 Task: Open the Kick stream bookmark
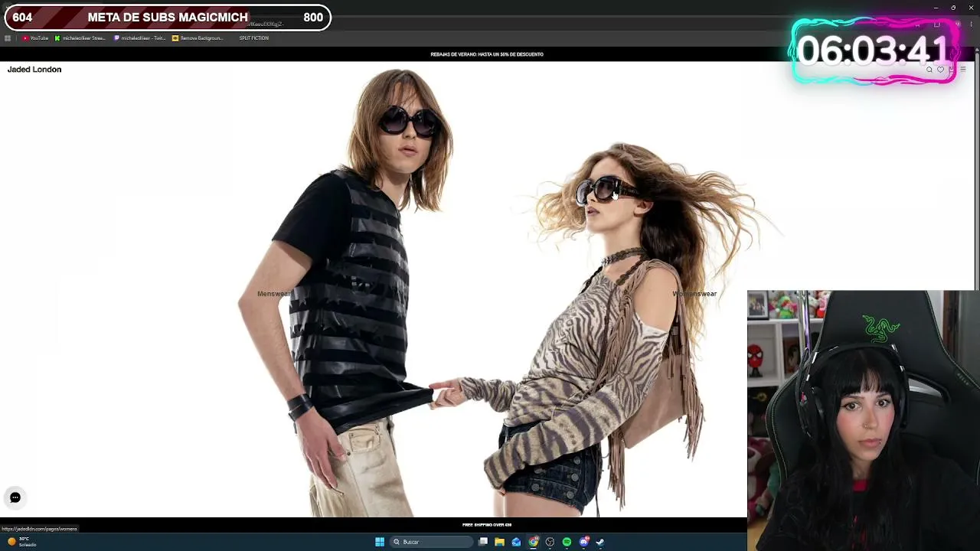tap(80, 38)
